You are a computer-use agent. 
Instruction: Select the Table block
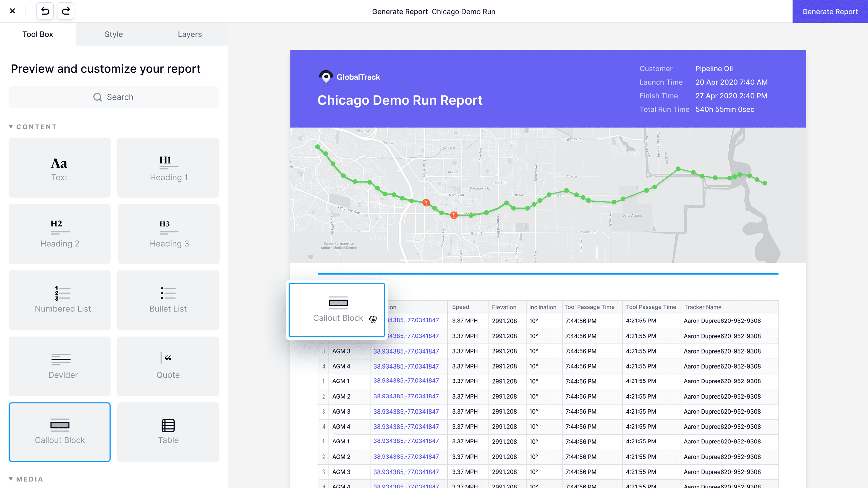click(x=168, y=432)
